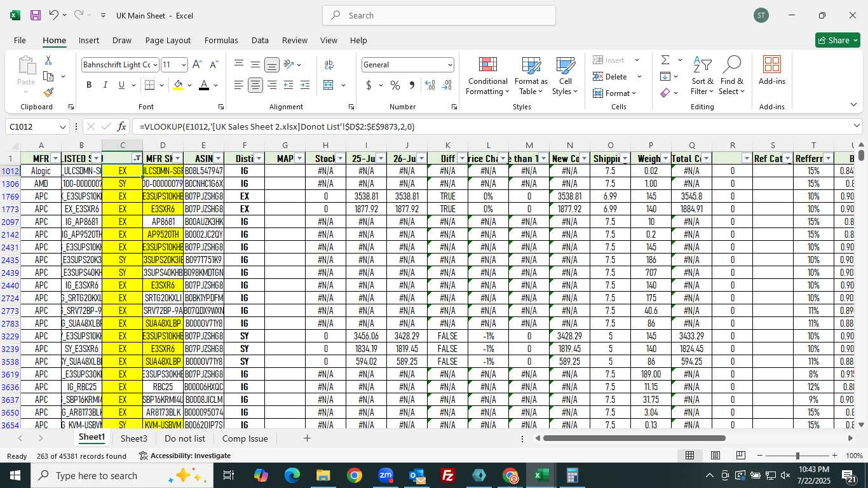
Task: Open the font size dropdown
Action: tap(184, 65)
